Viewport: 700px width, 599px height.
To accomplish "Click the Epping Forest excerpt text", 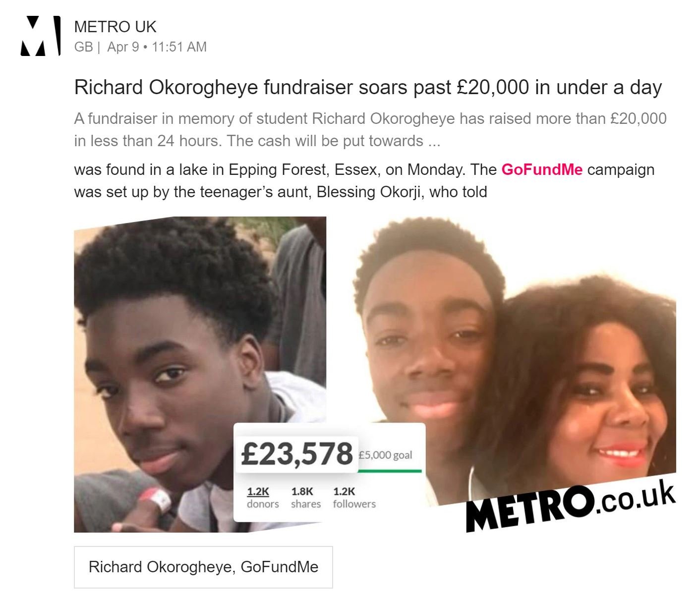I will pyautogui.click(x=364, y=181).
